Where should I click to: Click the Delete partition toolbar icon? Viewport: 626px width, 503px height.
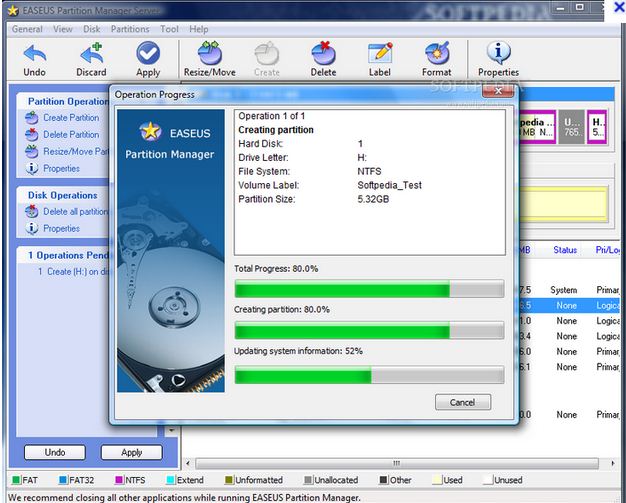(x=323, y=54)
